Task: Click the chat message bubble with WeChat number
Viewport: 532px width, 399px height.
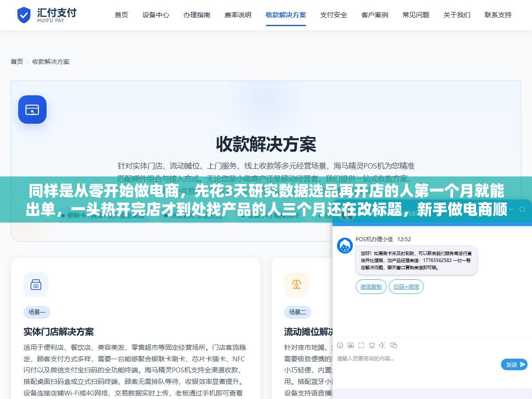Action: tap(416, 260)
